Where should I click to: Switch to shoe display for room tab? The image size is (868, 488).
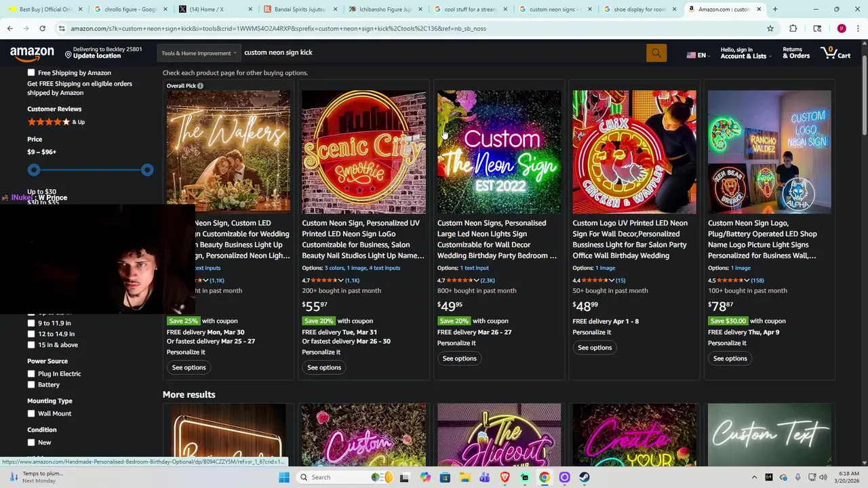pos(638,9)
